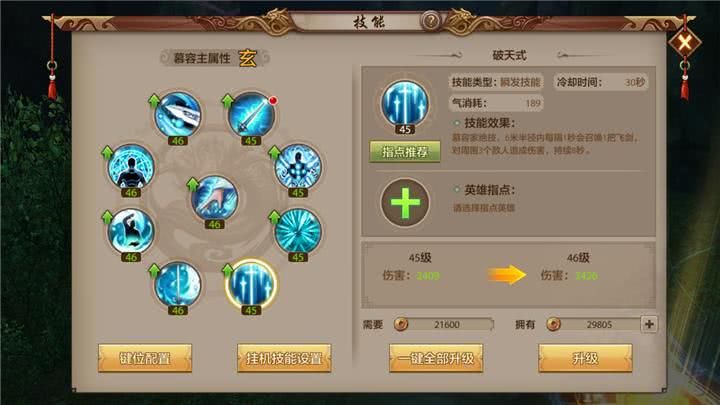Select the dancing silhouette skill icon
Viewport: 720px width, 405px height.
coord(131,231)
